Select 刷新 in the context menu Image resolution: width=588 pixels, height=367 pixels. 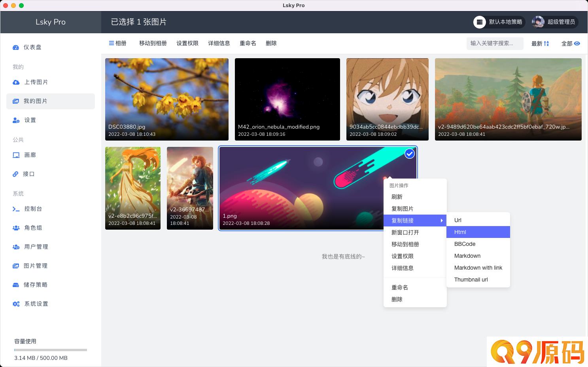point(415,197)
